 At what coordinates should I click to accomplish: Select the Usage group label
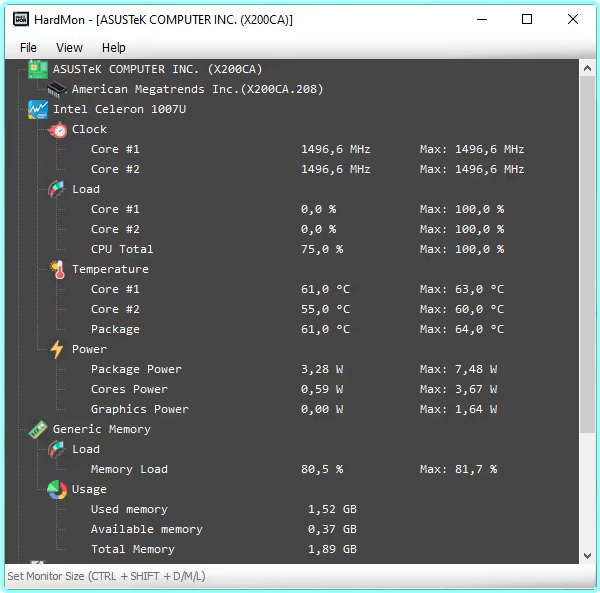click(89, 489)
